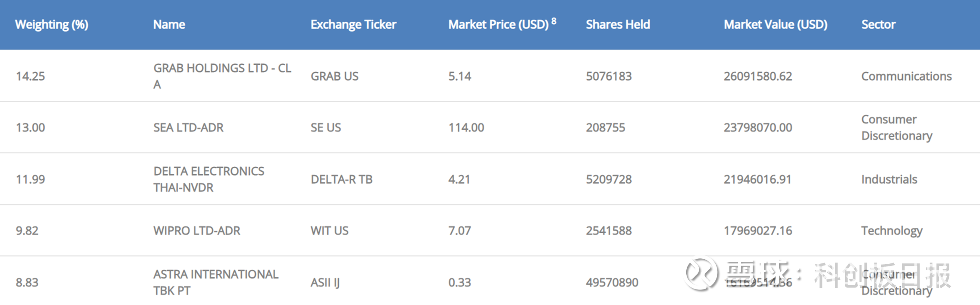Click the 208755 shares held value
The image size is (980, 305).
(x=606, y=127)
